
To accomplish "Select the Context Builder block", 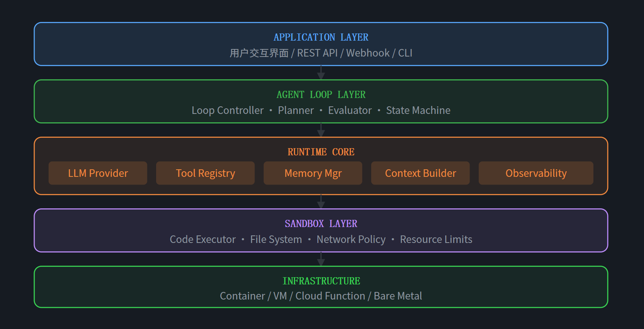I will pyautogui.click(x=420, y=173).
